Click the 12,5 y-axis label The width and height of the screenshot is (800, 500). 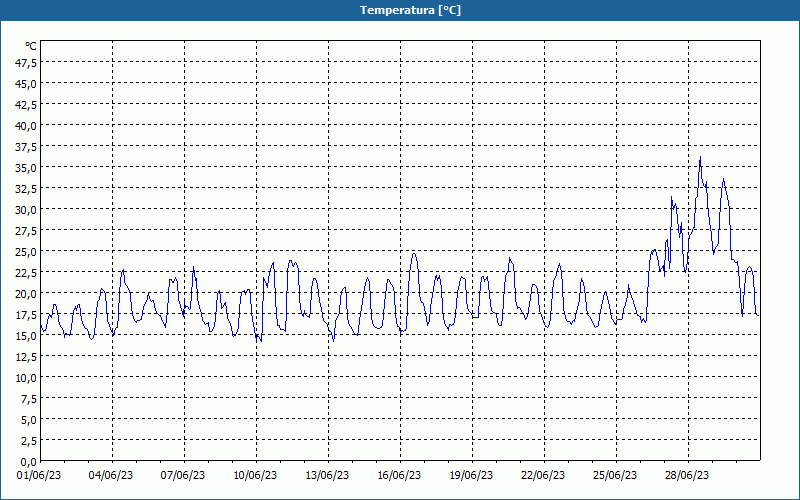pos(26,357)
